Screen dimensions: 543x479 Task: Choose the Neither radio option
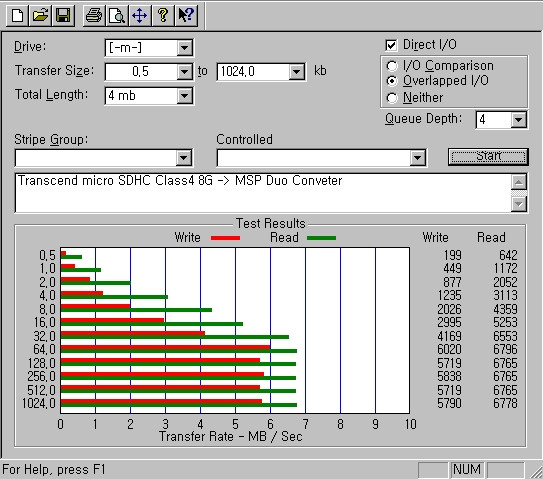coord(392,98)
